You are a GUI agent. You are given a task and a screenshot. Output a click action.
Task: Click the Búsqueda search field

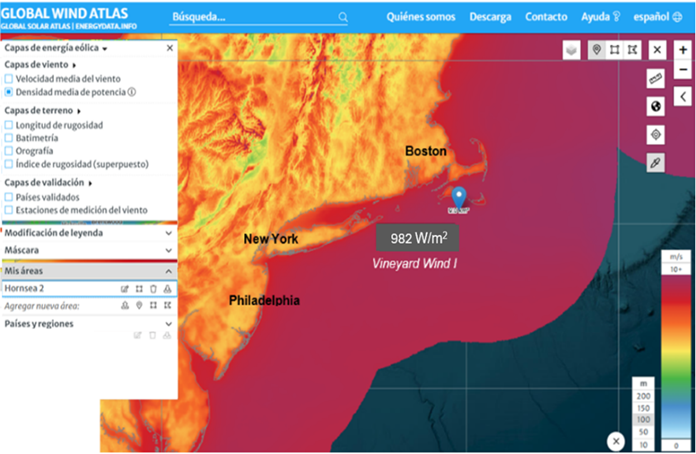[x=255, y=17]
